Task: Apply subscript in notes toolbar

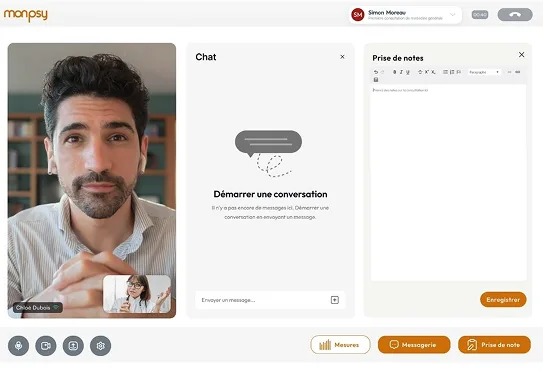Action: pos(433,72)
